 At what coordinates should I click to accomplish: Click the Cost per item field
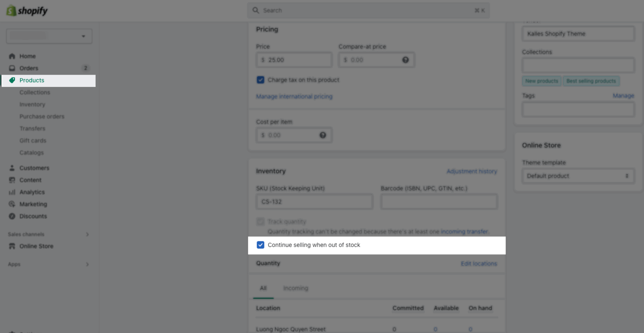pyautogui.click(x=294, y=135)
